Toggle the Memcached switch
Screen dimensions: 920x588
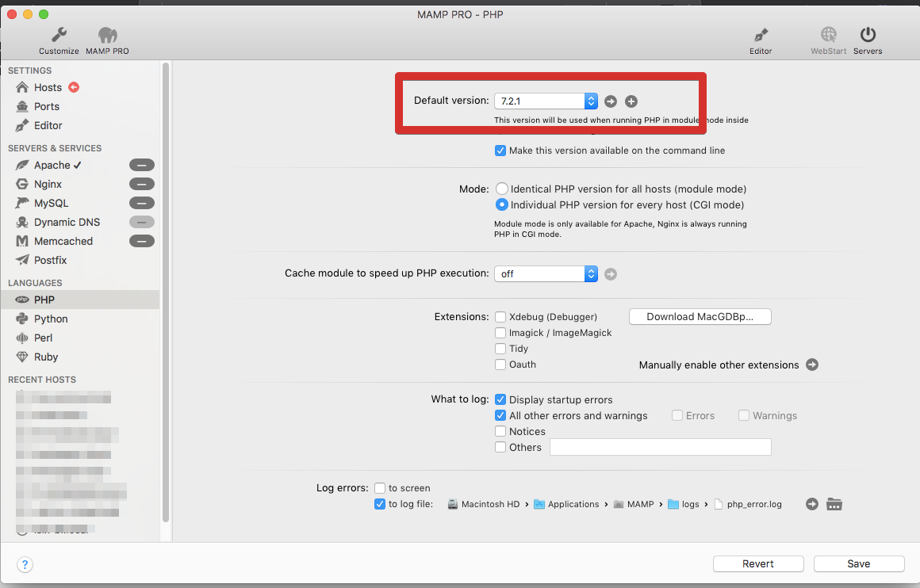click(x=142, y=241)
